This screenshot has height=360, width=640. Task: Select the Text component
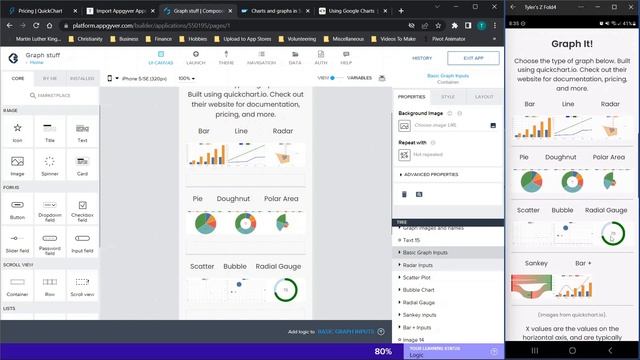tap(82, 132)
